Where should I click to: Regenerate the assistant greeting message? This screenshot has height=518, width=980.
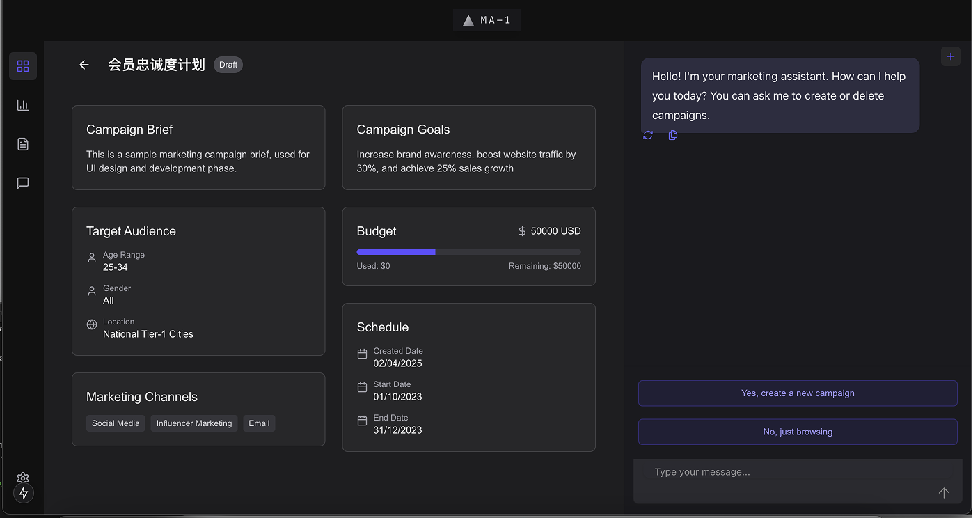[x=648, y=135]
